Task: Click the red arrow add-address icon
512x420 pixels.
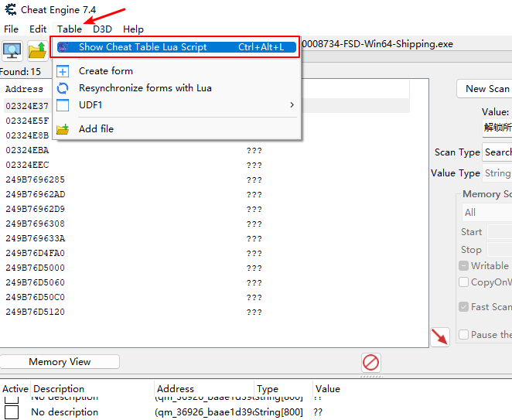Action: 440,336
